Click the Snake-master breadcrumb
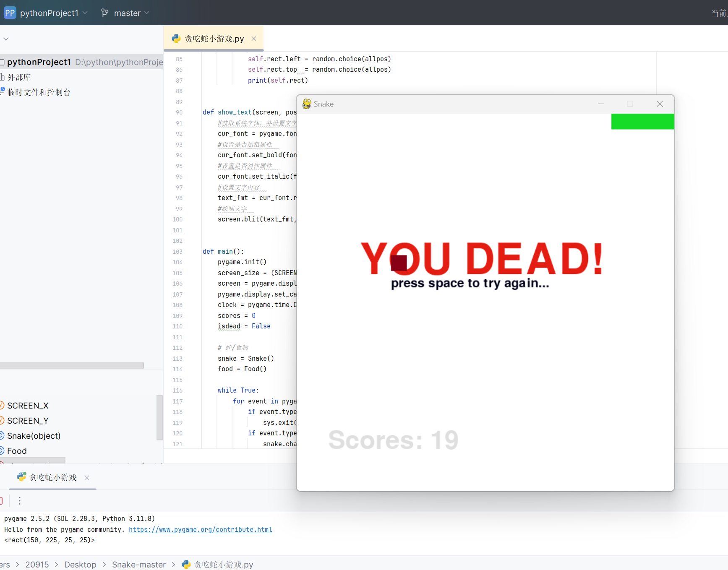Viewport: 728px width, 570px height. [139, 565]
